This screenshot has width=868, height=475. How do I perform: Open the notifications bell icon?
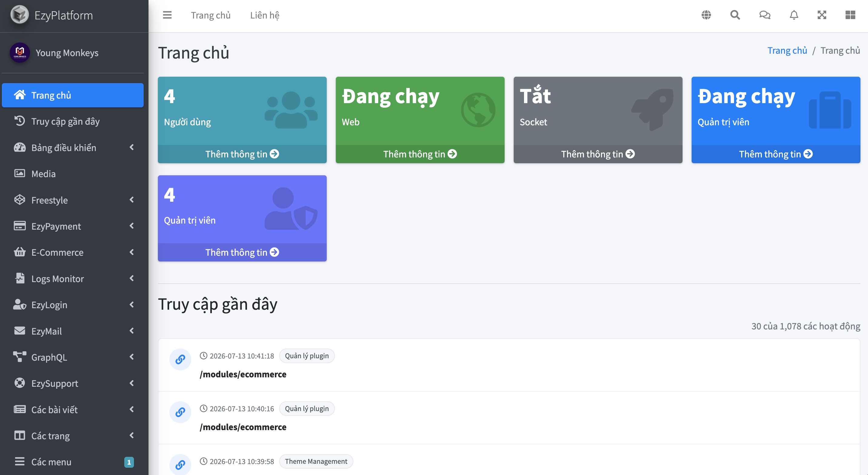(x=794, y=15)
